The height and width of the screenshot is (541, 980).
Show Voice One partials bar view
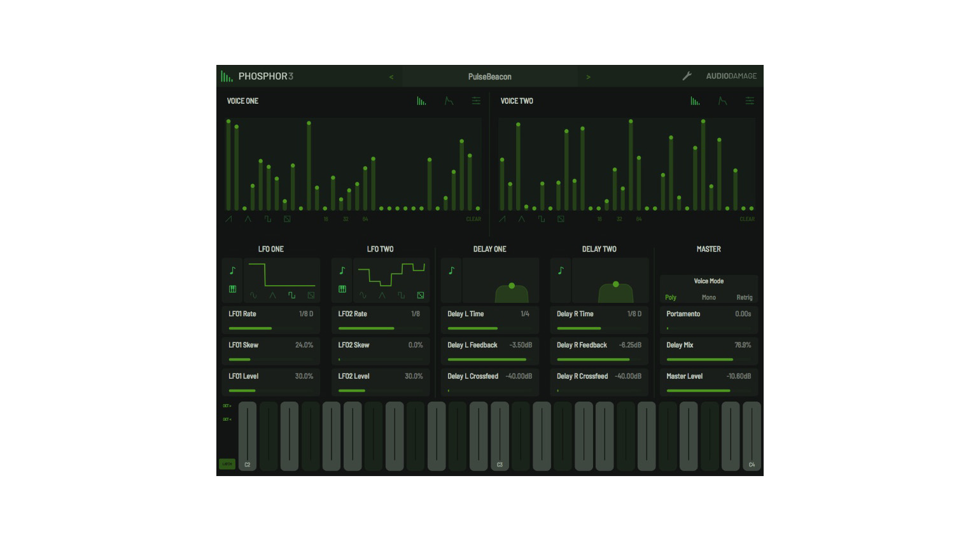pos(421,101)
